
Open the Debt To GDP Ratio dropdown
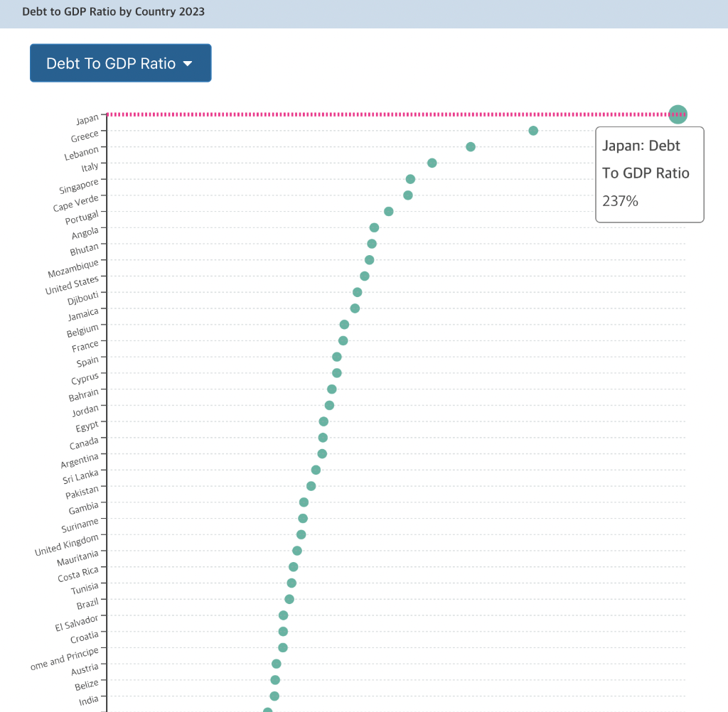coord(120,63)
